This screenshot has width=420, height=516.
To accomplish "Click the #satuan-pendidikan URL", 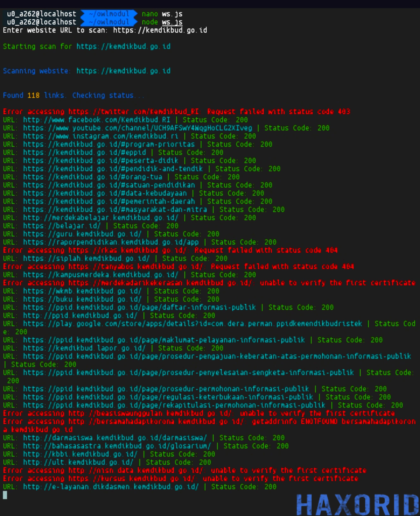I will pyautogui.click(x=109, y=185).
